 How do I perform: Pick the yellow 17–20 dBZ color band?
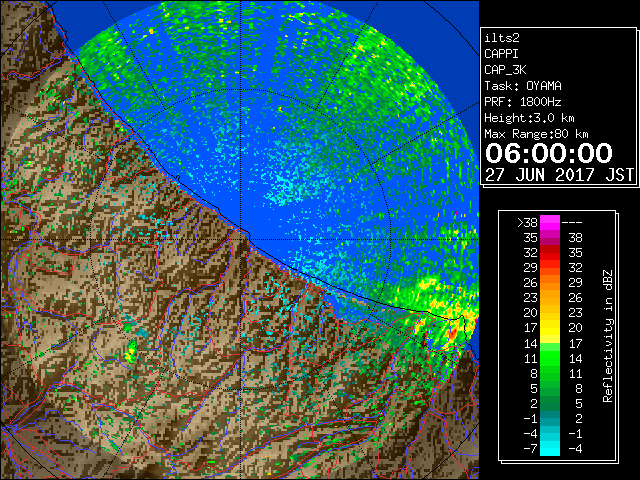(550, 328)
